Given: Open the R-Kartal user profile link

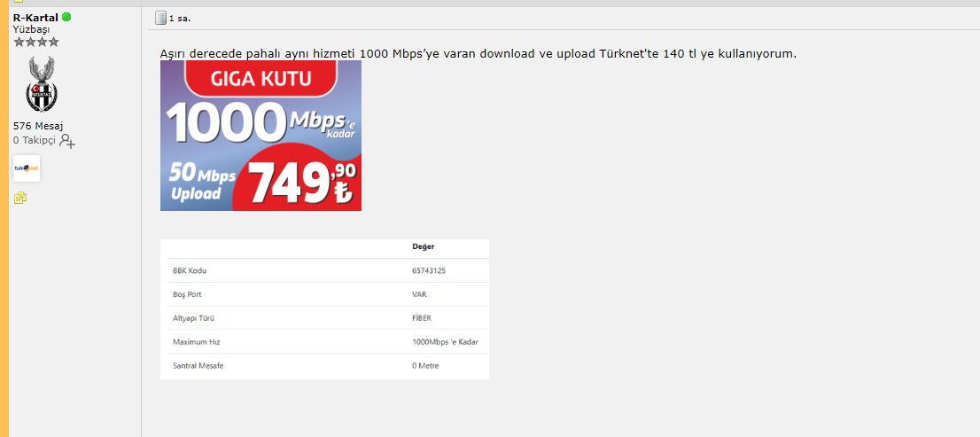Looking at the screenshot, I should pyautogui.click(x=35, y=18).
